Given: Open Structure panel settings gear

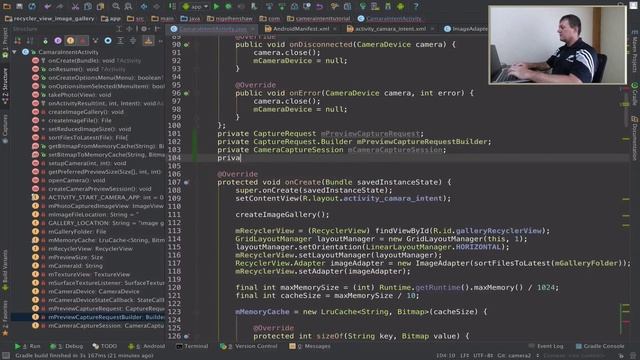Looking at the screenshot, I should click(144, 29).
